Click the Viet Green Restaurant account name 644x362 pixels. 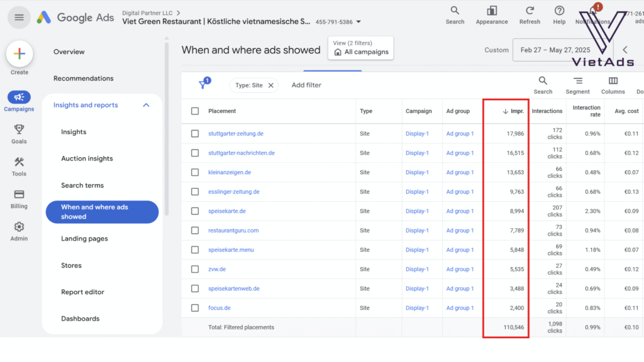tap(216, 22)
